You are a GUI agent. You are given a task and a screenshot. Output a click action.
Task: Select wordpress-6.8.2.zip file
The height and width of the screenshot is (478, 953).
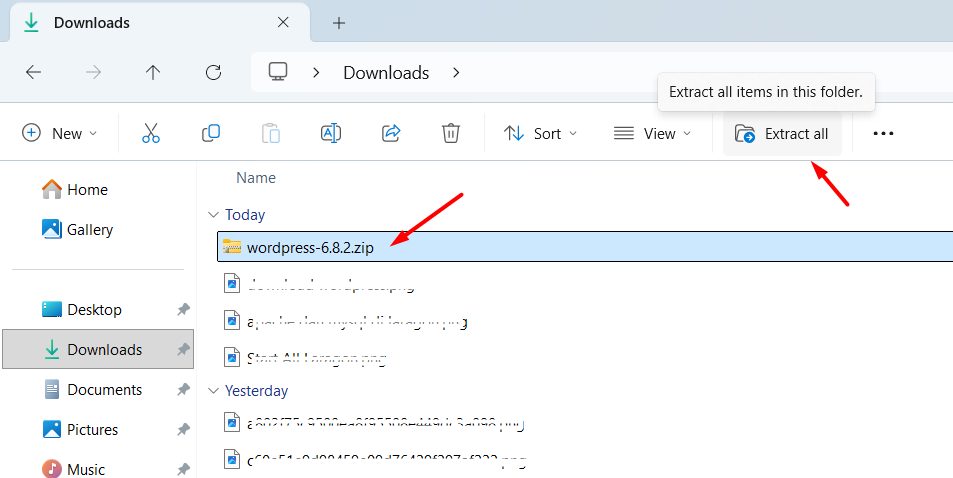coord(310,247)
